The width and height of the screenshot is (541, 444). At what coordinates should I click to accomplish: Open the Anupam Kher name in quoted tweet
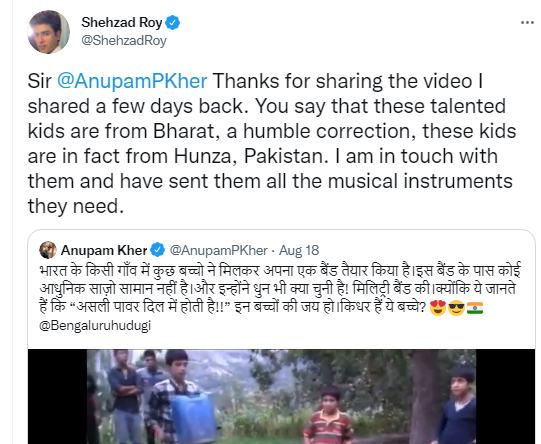[x=104, y=250]
